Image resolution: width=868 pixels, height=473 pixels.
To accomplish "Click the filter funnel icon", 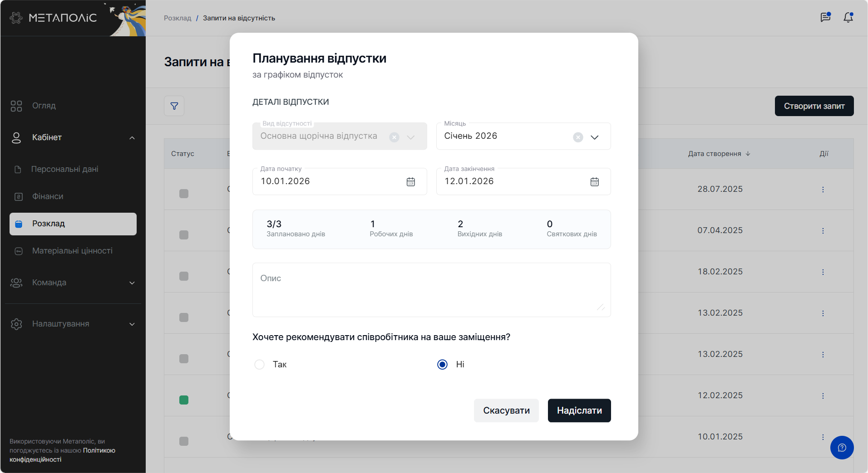I will pos(174,106).
